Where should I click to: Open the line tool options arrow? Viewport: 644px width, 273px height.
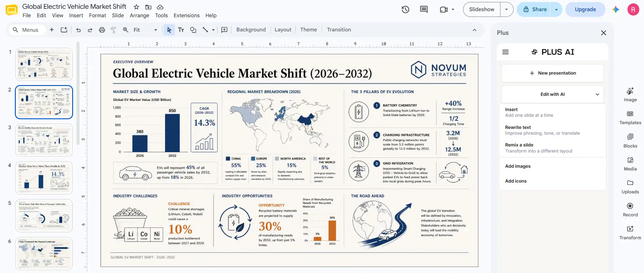[x=213, y=30]
